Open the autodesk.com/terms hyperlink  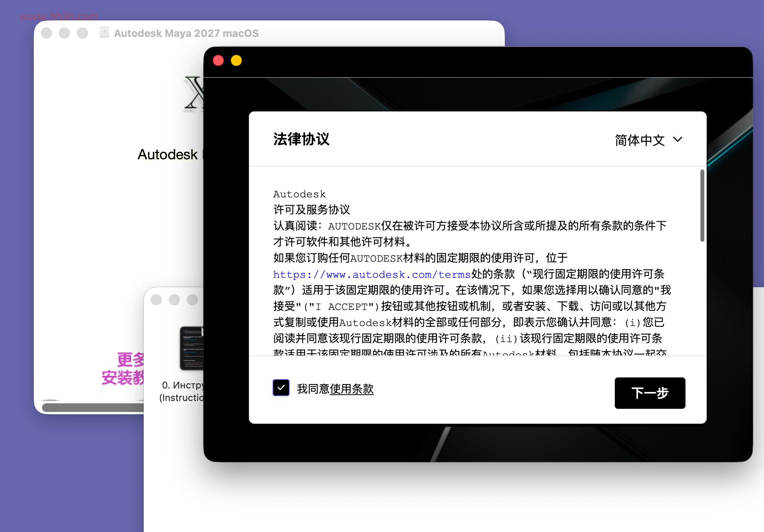[372, 274]
